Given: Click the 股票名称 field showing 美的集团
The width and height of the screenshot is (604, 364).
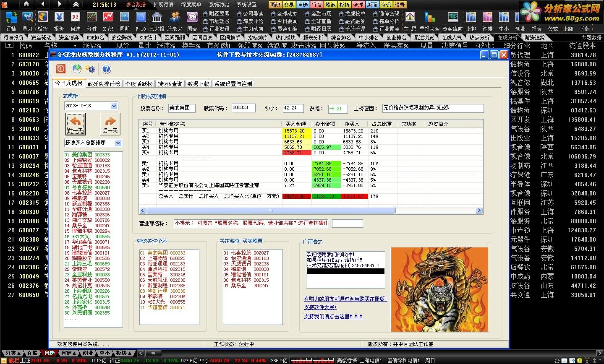Looking at the screenshot, I should point(182,108).
